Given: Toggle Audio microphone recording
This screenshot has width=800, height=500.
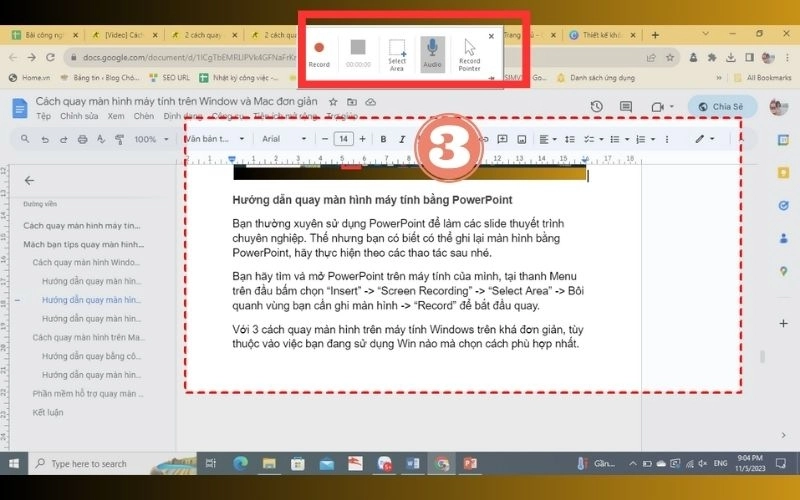Looking at the screenshot, I should pyautogui.click(x=432, y=54).
